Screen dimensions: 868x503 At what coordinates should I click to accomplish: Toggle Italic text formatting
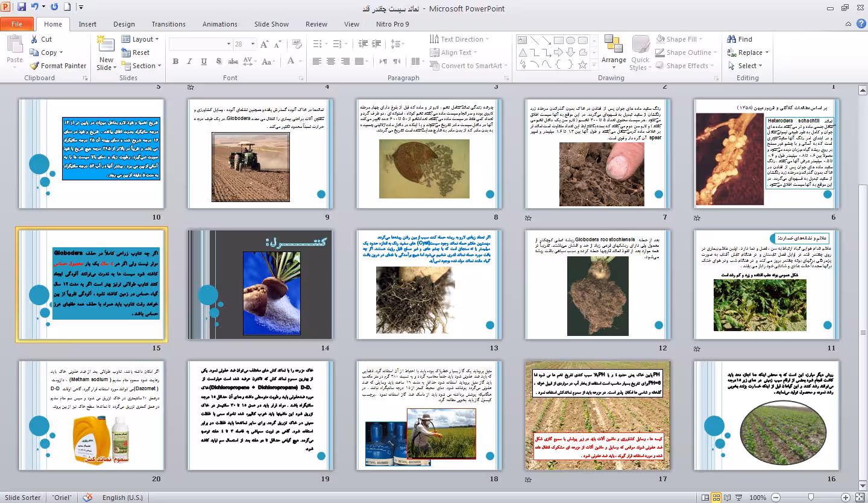pyautogui.click(x=190, y=62)
